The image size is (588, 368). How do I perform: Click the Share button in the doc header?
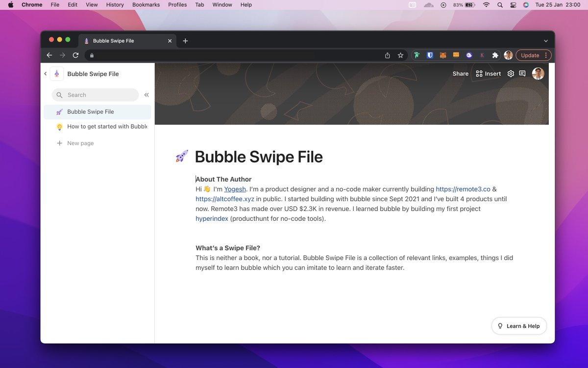tap(461, 74)
